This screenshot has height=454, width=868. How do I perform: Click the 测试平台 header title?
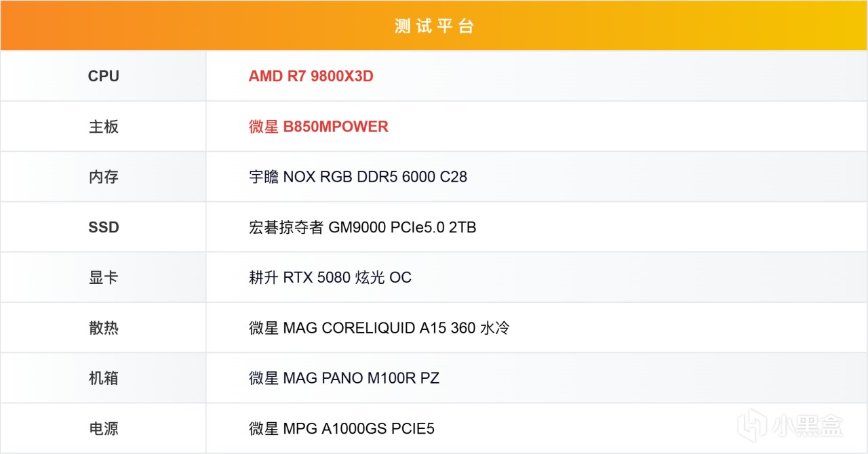click(434, 26)
